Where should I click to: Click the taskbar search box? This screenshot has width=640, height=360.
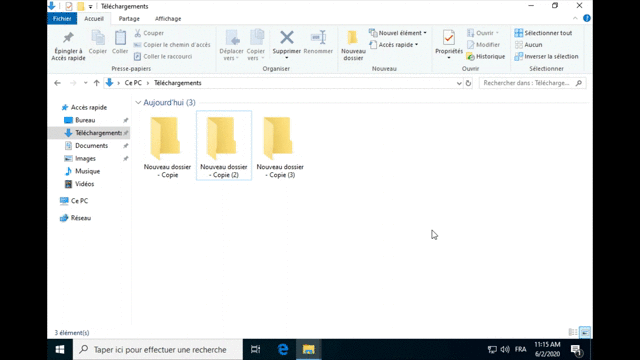(158, 349)
